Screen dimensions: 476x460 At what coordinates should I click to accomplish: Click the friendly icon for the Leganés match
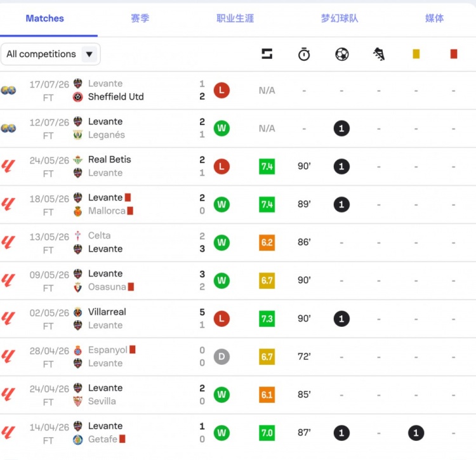click(x=8, y=128)
